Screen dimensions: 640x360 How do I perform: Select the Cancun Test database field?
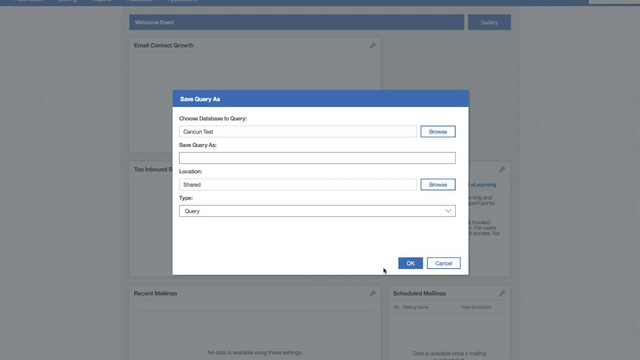click(298, 131)
